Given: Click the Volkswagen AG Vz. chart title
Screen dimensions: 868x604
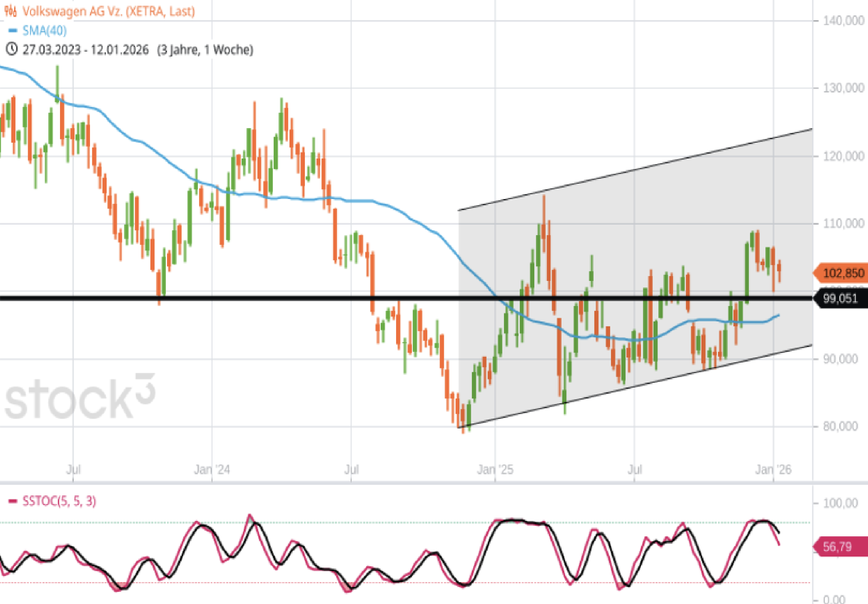Looking at the screenshot, I should [x=109, y=11].
